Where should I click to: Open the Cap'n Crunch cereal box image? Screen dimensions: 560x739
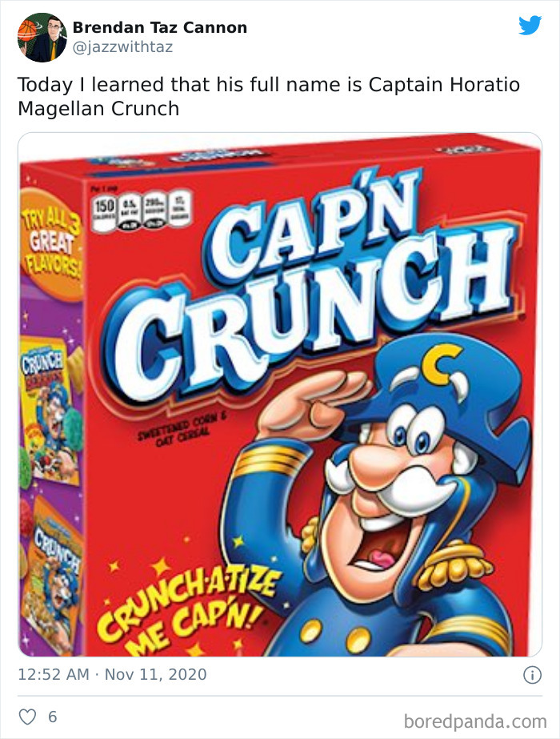[280, 395]
